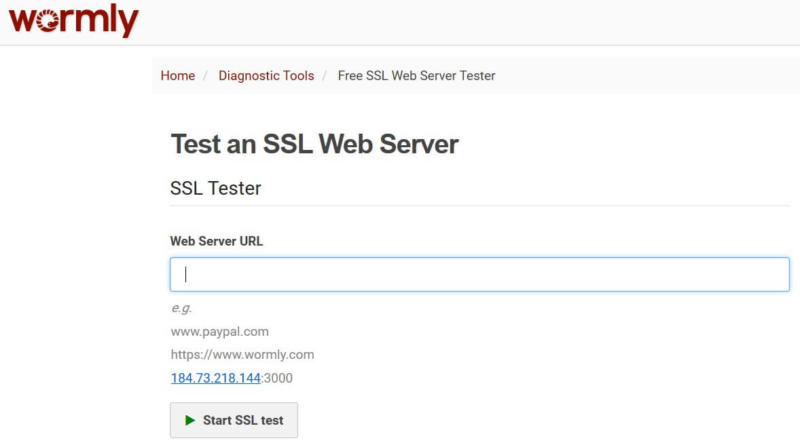This screenshot has width=800, height=443.
Task: Click the https://www.wormly.com example text
Action: point(243,354)
